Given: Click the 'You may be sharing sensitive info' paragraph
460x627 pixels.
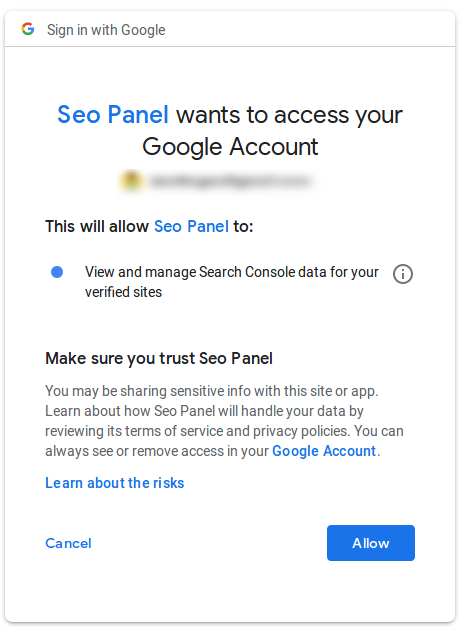Looking at the screenshot, I should click(x=224, y=421).
